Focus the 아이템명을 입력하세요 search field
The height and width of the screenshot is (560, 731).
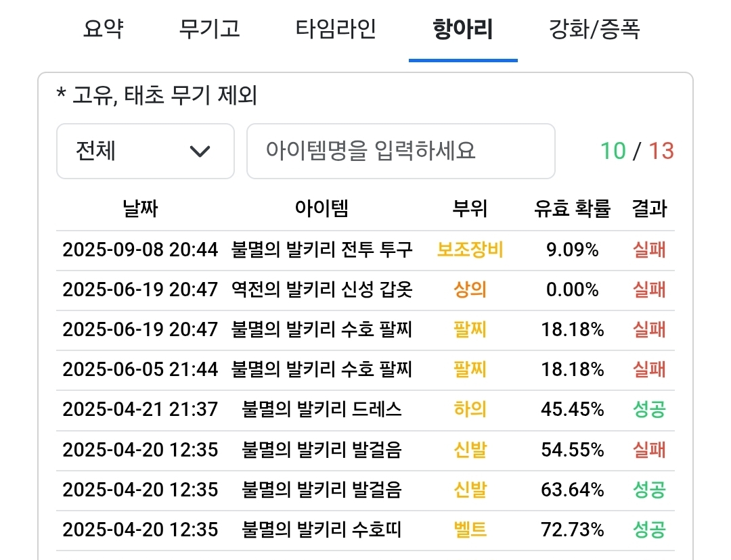pyautogui.click(x=400, y=151)
